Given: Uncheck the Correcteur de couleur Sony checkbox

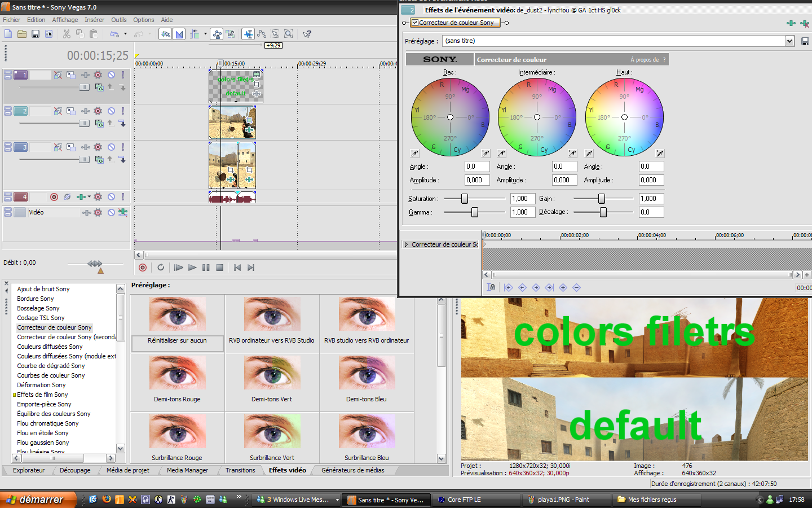Looking at the screenshot, I should coord(415,23).
